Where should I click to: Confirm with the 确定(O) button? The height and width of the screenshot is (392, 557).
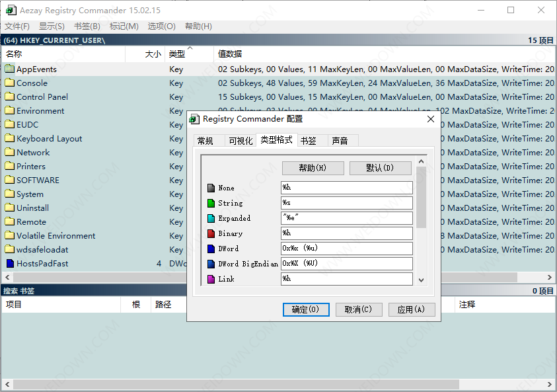tap(306, 309)
